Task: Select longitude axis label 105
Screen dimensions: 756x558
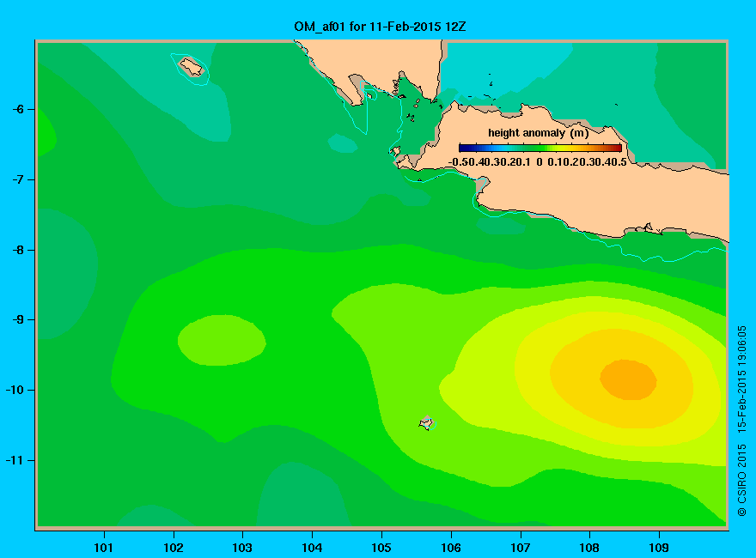Action: (x=381, y=548)
